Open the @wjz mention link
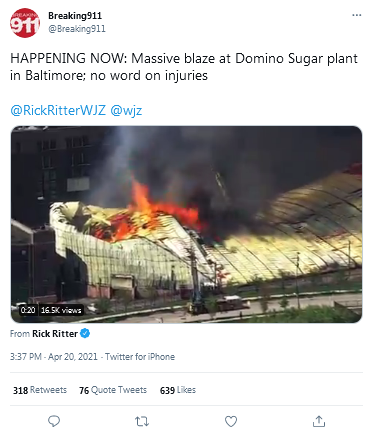 [x=126, y=110]
